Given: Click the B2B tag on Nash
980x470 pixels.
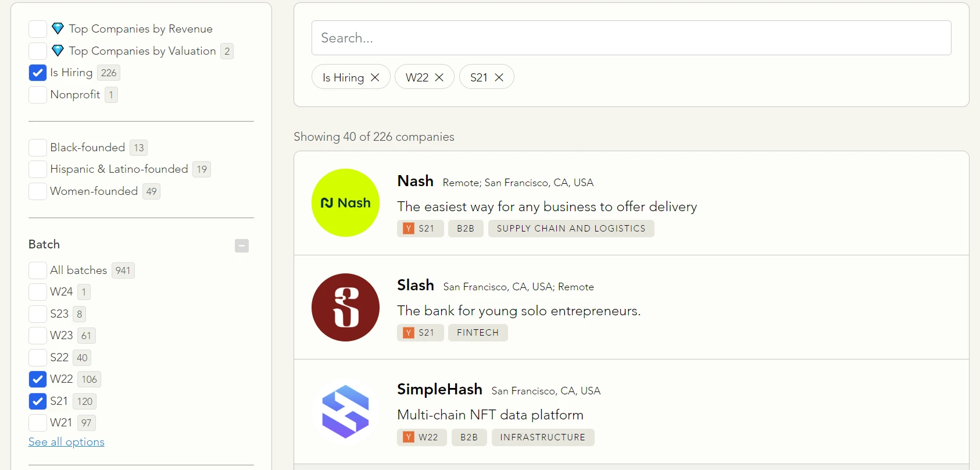Looking at the screenshot, I should pyautogui.click(x=466, y=229).
